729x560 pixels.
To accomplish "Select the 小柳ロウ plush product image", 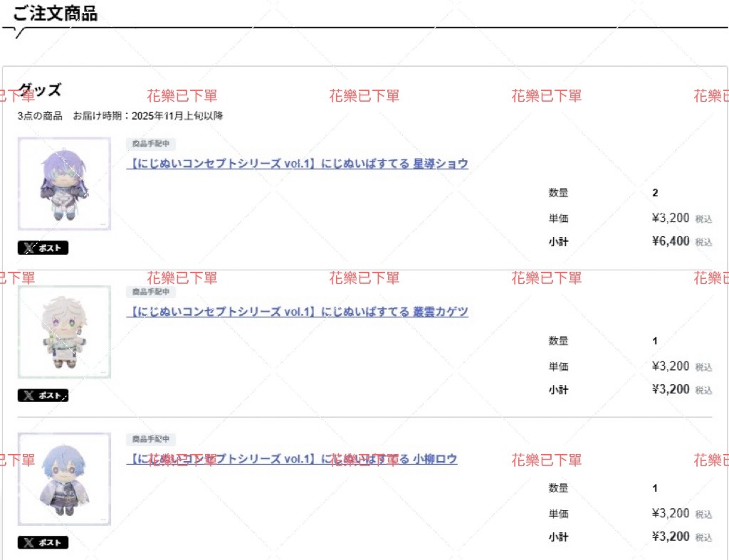I will (x=64, y=479).
